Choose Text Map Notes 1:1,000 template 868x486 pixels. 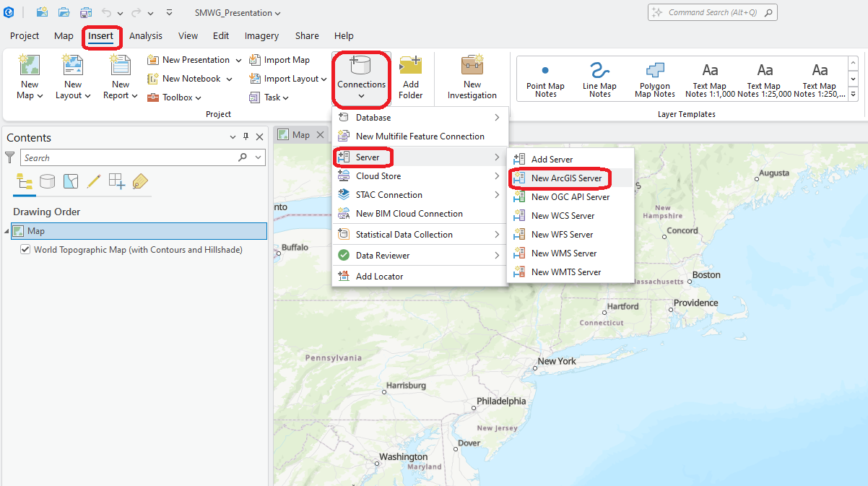tap(710, 79)
